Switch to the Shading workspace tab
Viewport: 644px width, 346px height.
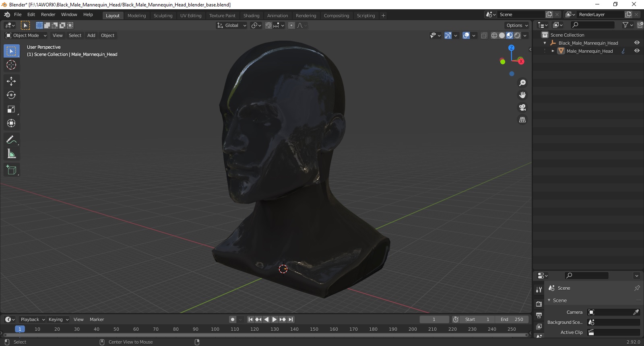(x=251, y=16)
